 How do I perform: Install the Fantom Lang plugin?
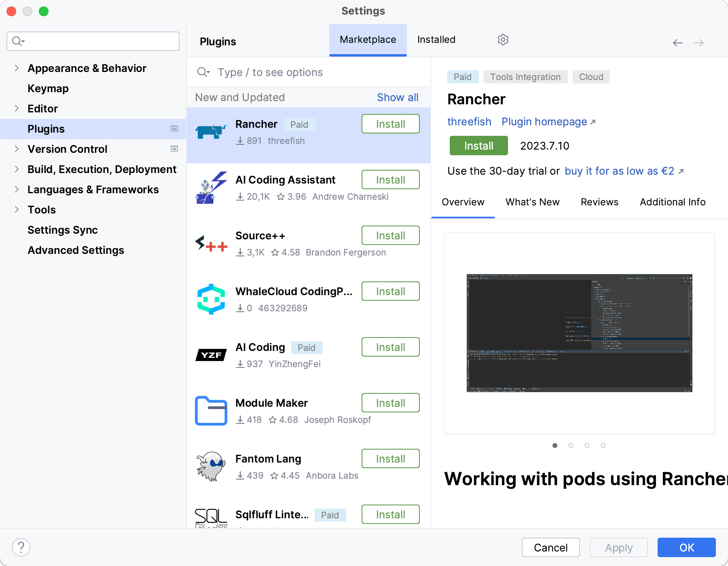(x=391, y=459)
